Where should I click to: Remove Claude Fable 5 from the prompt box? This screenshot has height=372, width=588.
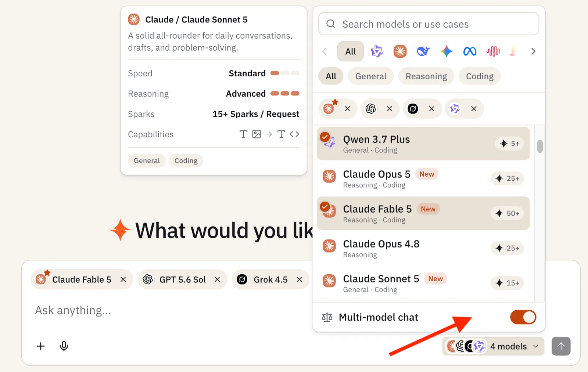coord(123,279)
